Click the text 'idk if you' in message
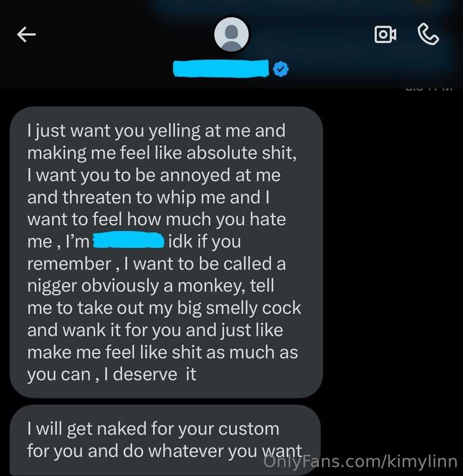Screen dimensions: 463x476 pos(205,242)
